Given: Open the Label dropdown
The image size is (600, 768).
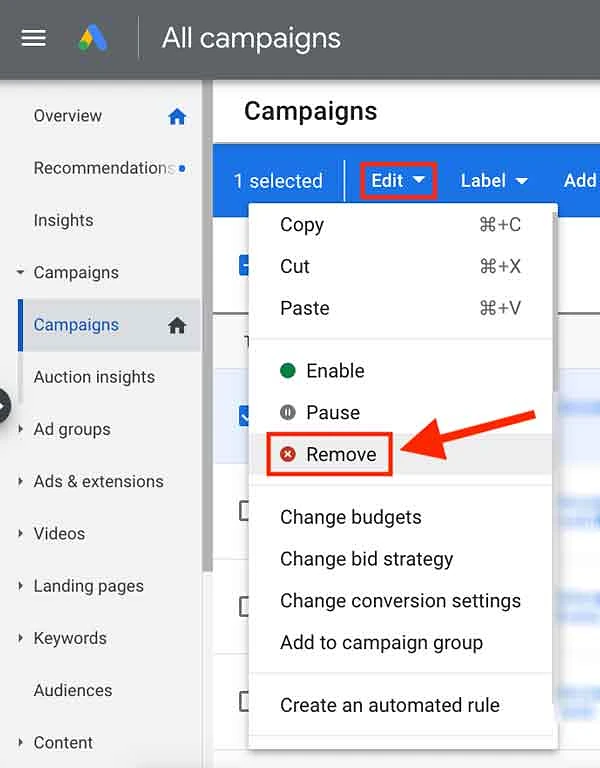Looking at the screenshot, I should tap(494, 181).
